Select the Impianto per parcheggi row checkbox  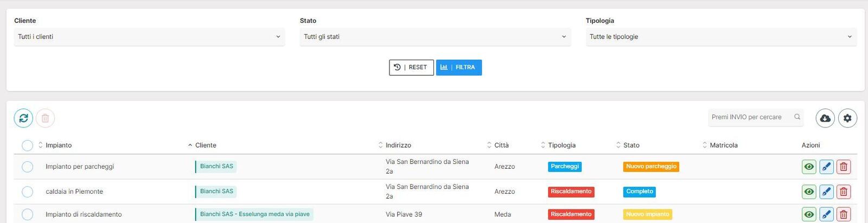coord(28,167)
